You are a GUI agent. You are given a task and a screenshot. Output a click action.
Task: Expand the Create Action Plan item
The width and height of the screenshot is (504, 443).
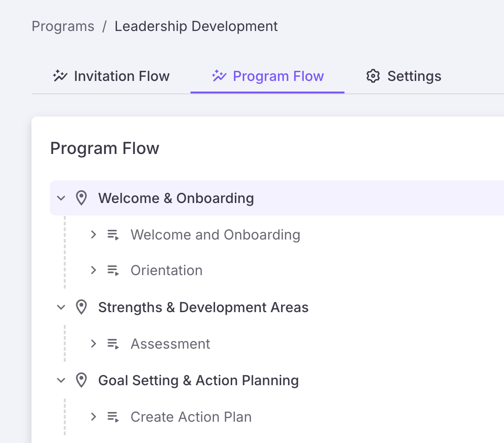pyautogui.click(x=93, y=417)
